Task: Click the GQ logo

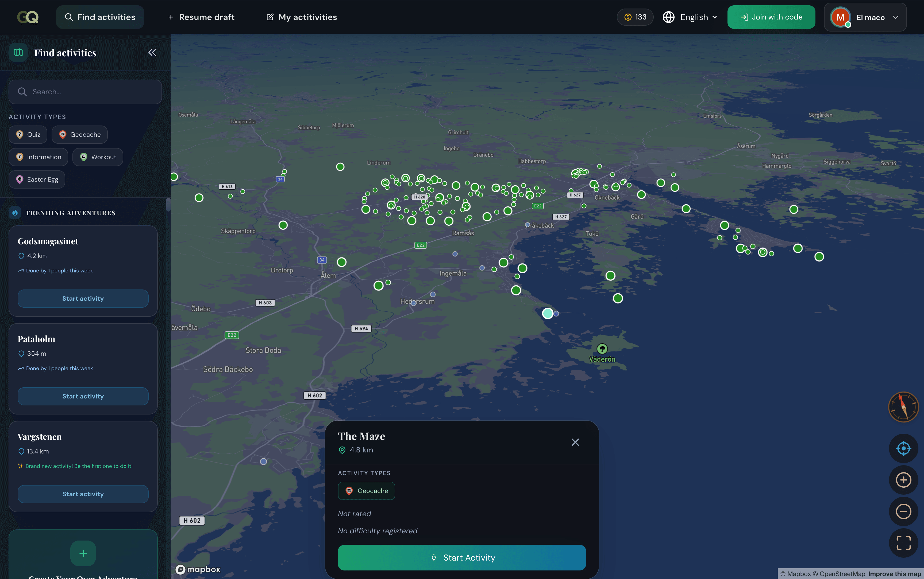Action: pos(28,17)
